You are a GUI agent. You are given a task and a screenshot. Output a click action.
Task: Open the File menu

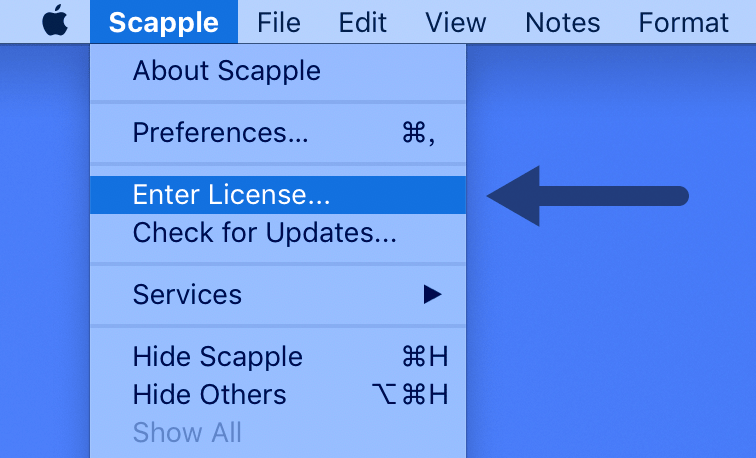(279, 22)
